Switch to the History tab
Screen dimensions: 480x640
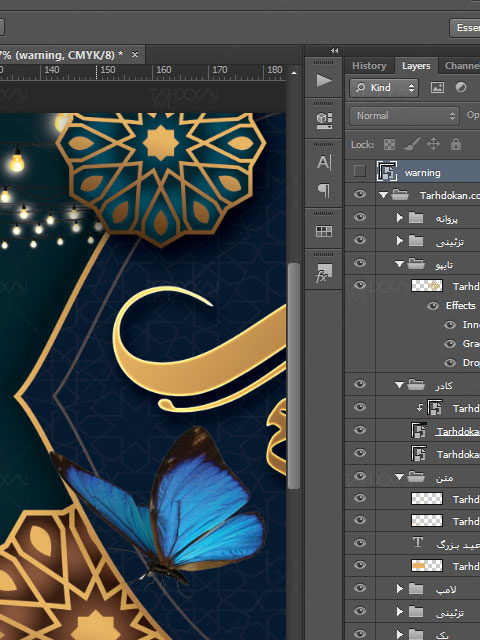pos(369,66)
